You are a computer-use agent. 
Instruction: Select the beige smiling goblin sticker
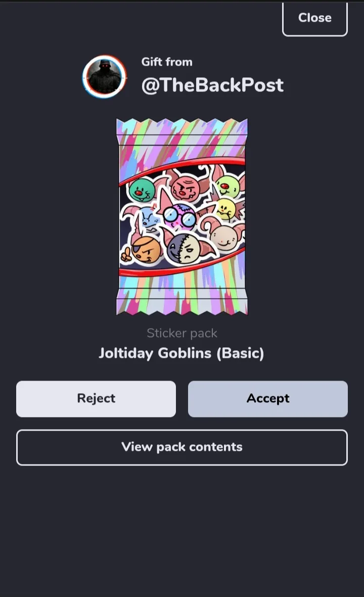224,235
